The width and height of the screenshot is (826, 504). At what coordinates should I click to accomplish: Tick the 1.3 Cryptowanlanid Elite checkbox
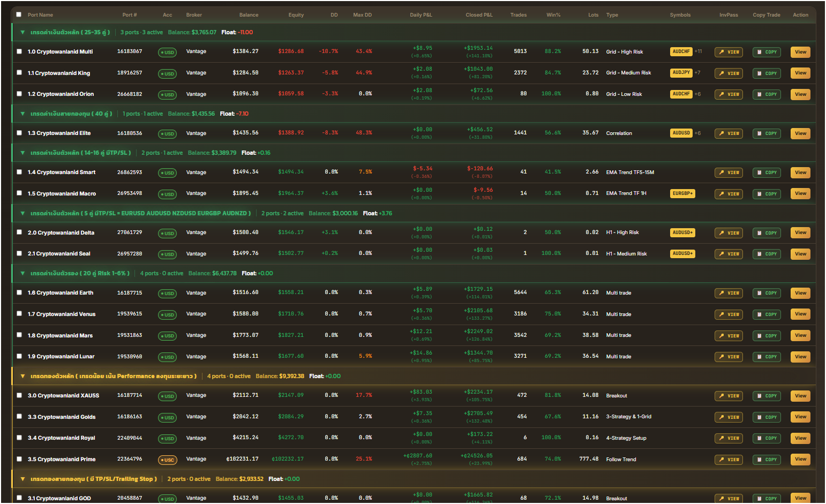tap(19, 133)
